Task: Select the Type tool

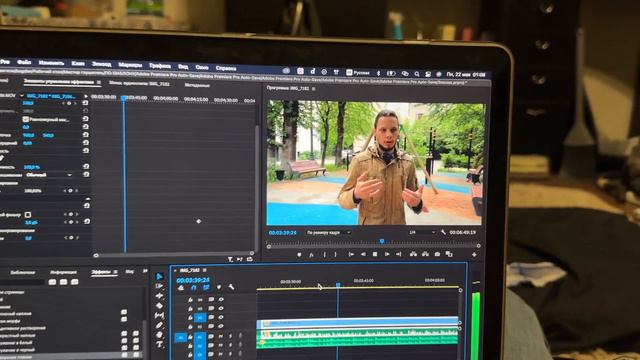Action: [159, 345]
